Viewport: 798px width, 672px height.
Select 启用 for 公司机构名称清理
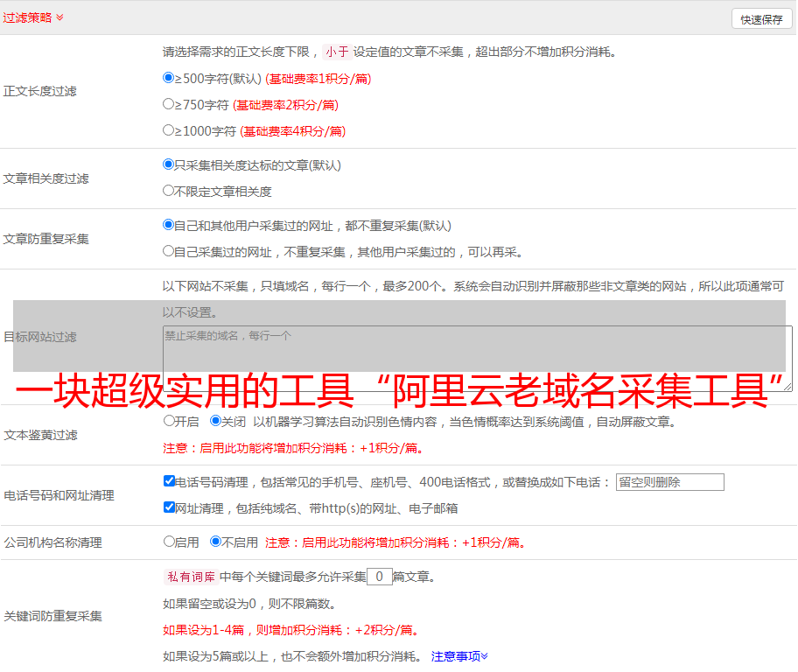169,542
